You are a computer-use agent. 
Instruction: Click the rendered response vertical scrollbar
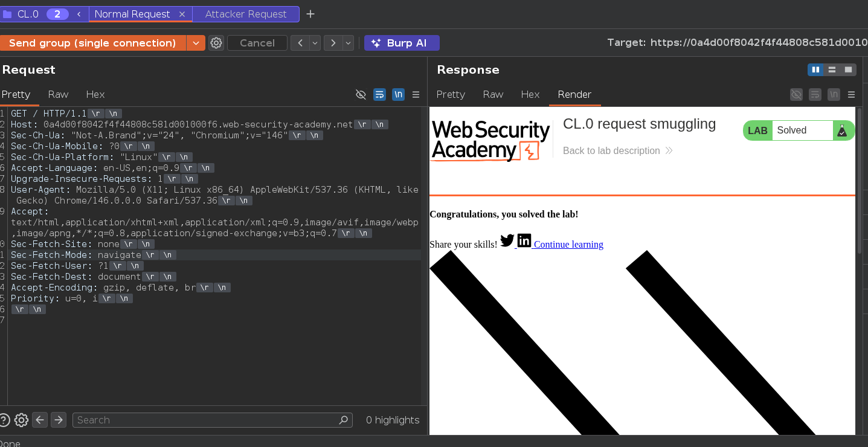point(860,181)
